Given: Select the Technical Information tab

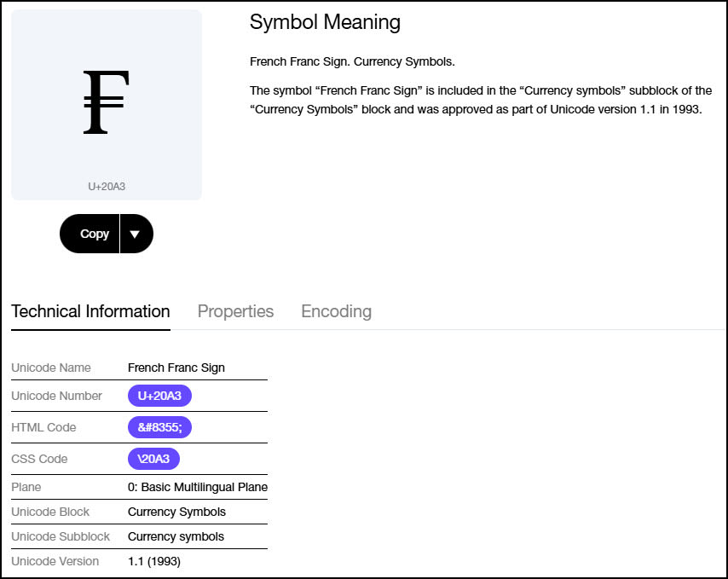Looking at the screenshot, I should [x=90, y=311].
